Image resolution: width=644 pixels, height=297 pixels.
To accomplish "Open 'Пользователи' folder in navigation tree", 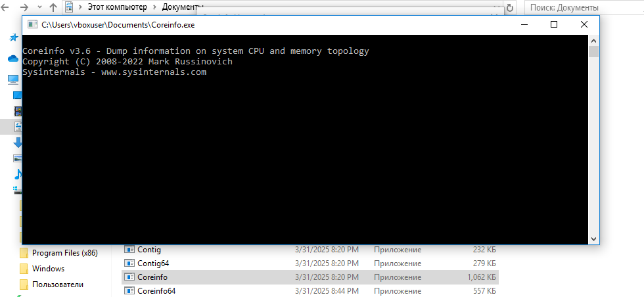I will pos(58,285).
